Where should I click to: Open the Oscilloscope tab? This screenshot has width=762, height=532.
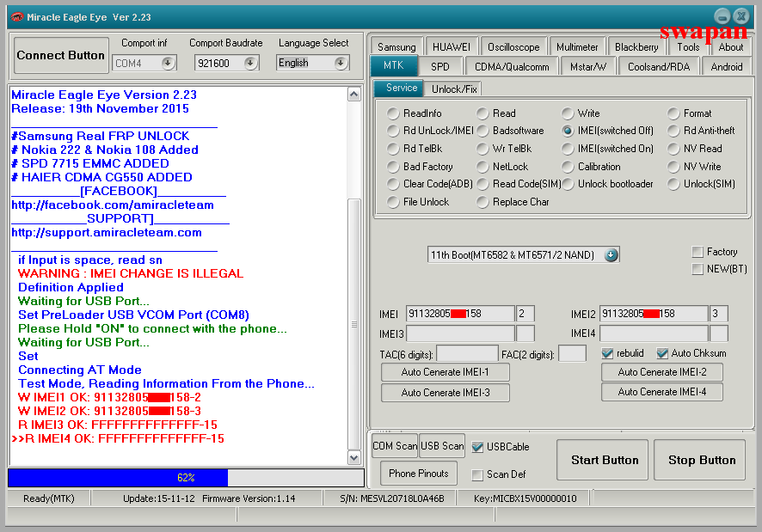pos(513,47)
